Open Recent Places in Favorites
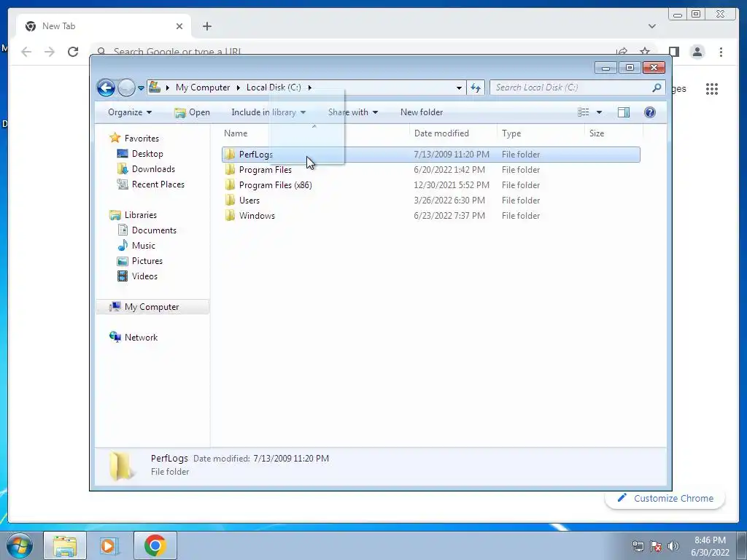The width and height of the screenshot is (747, 560). [158, 184]
